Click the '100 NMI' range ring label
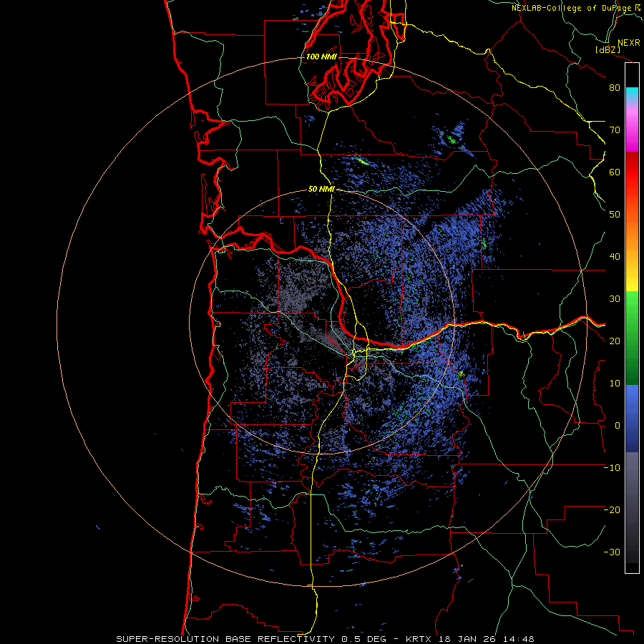 coord(321,57)
